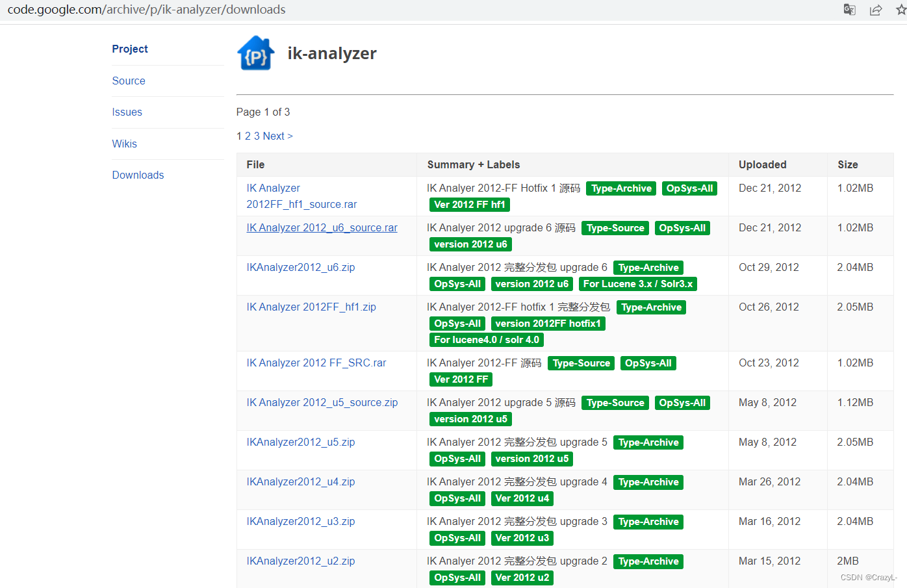Click the 'Ver 2012 u4' label
This screenshot has width=907, height=588.
522,498
